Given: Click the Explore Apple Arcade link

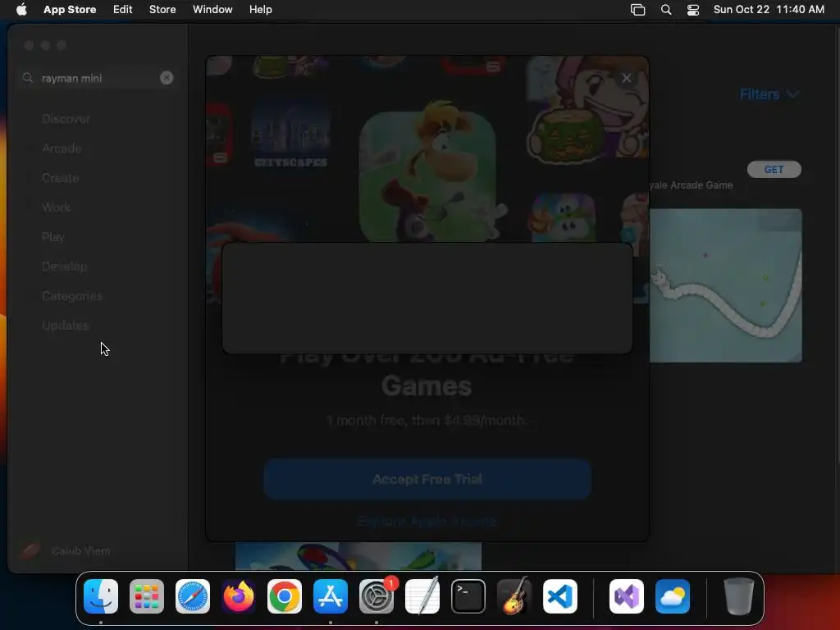Looking at the screenshot, I should click(x=427, y=521).
